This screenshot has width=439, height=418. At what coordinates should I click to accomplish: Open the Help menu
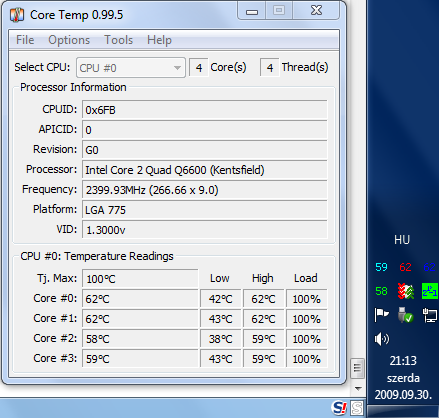tap(159, 40)
